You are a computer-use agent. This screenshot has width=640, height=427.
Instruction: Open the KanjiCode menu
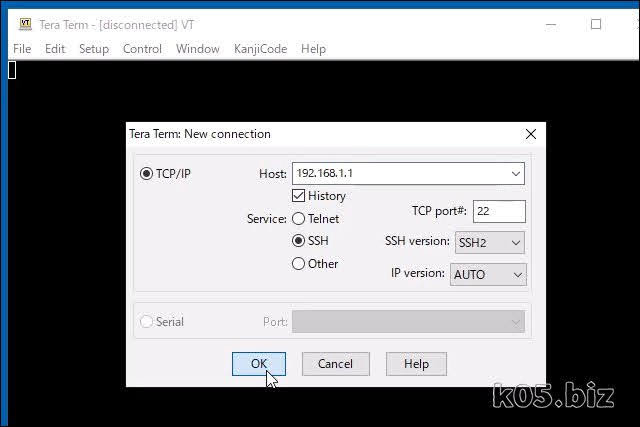[x=260, y=49]
